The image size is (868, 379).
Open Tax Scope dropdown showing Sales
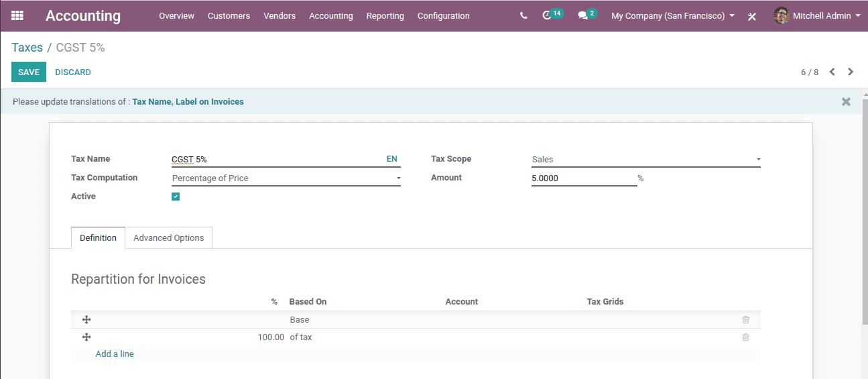coord(646,160)
